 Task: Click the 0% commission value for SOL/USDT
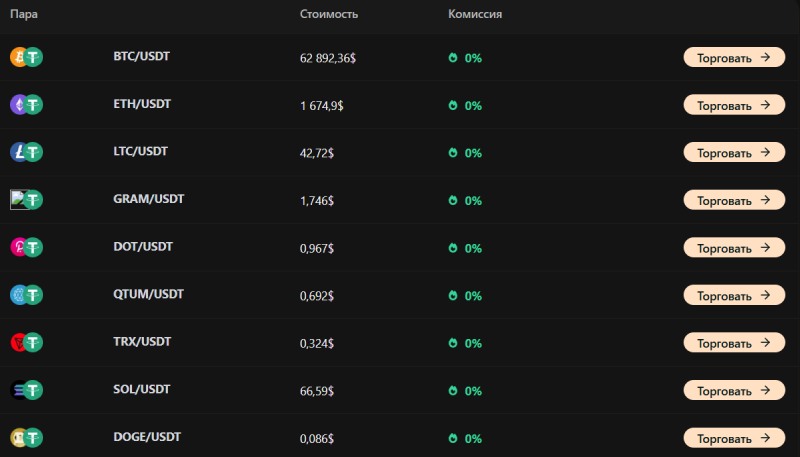click(x=473, y=391)
